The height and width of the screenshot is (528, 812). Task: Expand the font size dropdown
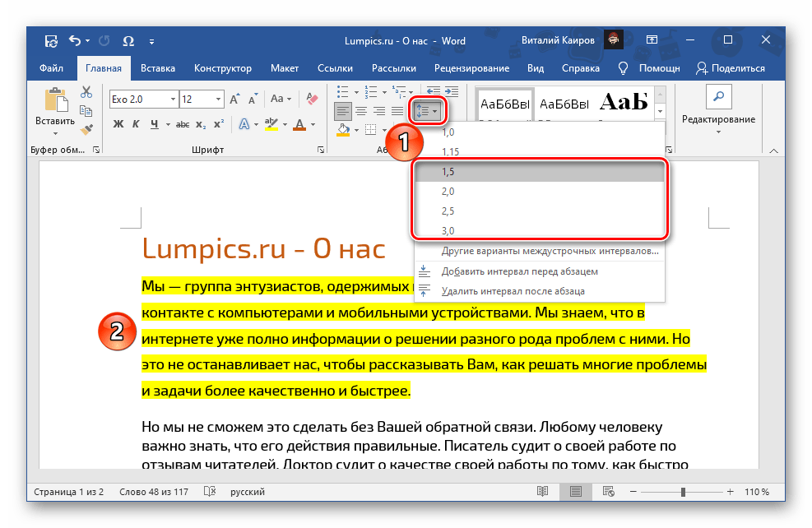tap(217, 100)
